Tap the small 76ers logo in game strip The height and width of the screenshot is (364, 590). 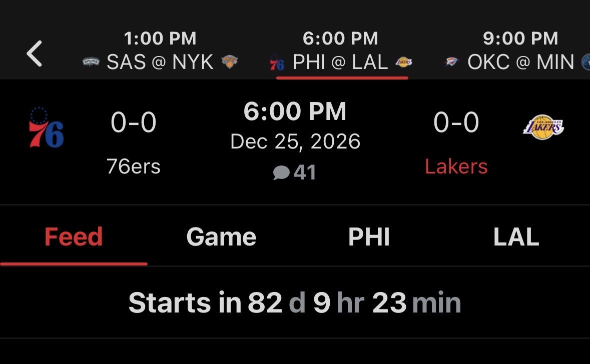coord(277,63)
